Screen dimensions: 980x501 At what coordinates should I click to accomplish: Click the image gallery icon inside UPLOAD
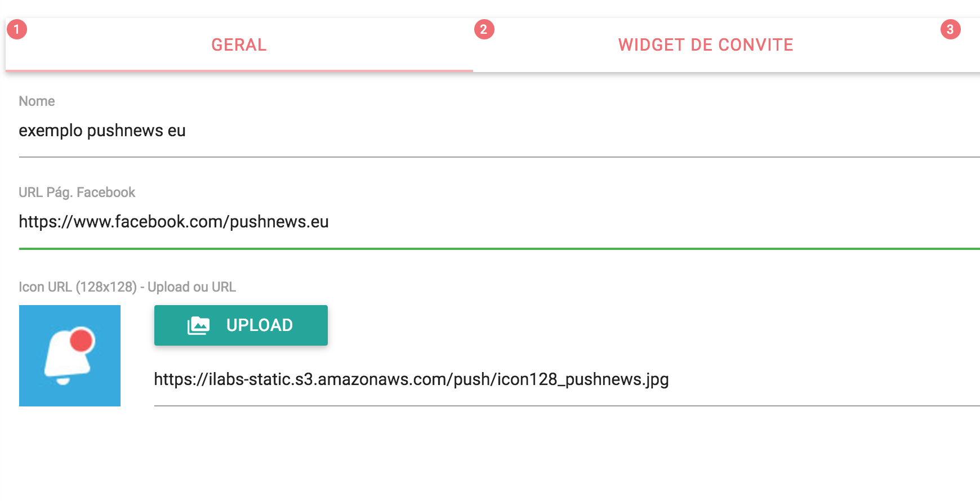point(198,325)
